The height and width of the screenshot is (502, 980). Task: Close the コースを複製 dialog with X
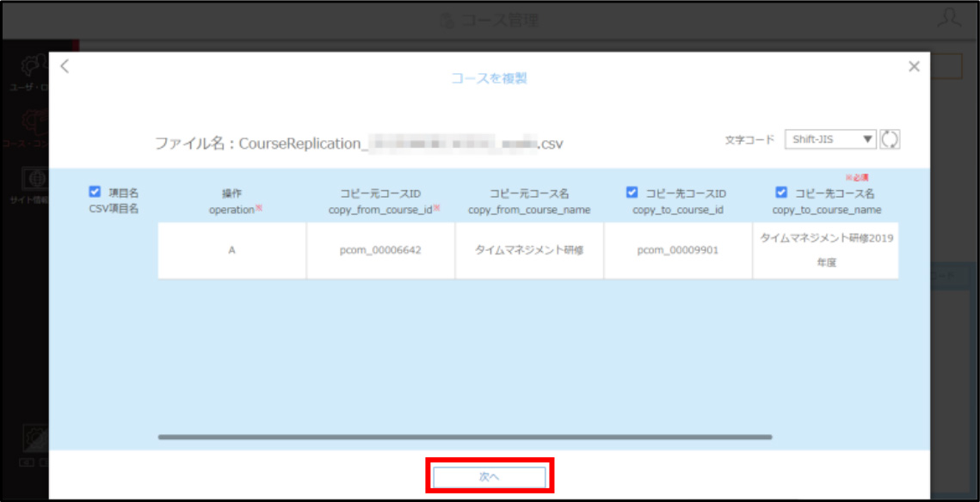pyautogui.click(x=914, y=67)
